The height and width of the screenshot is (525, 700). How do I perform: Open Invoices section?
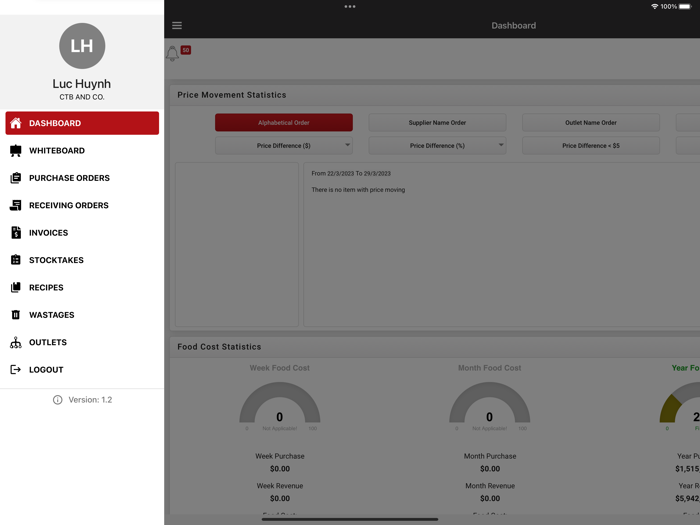pyautogui.click(x=82, y=233)
